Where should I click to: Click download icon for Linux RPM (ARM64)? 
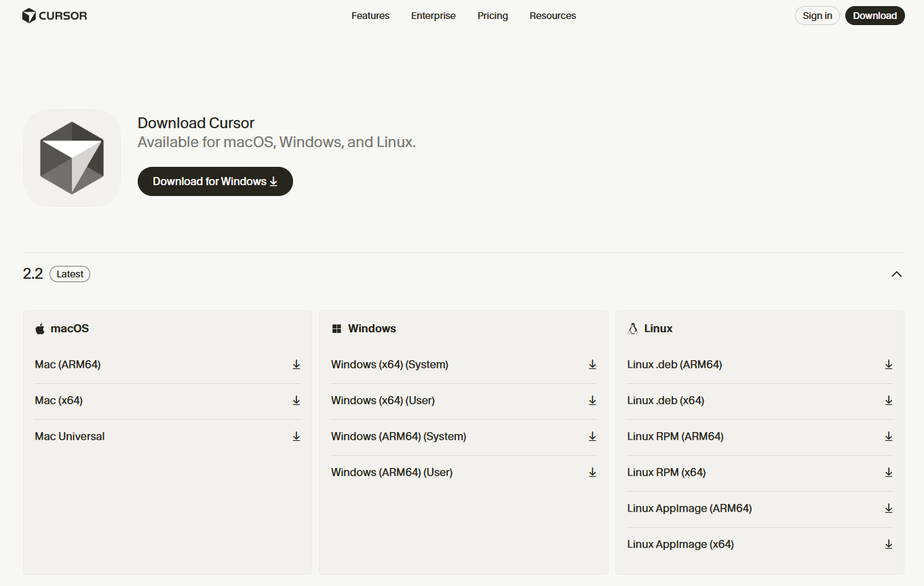click(889, 437)
